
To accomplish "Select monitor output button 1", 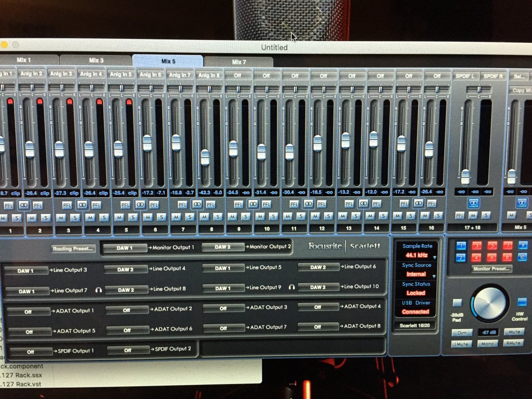I will pos(461,246).
